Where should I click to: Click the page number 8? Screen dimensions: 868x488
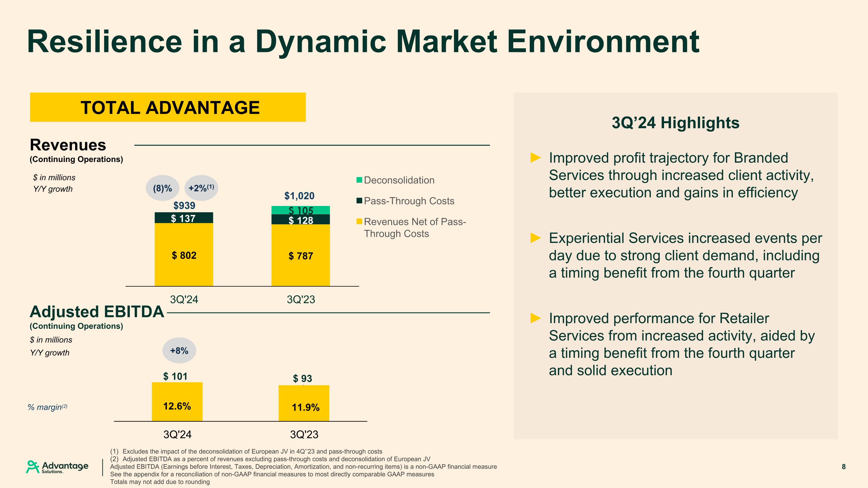843,466
